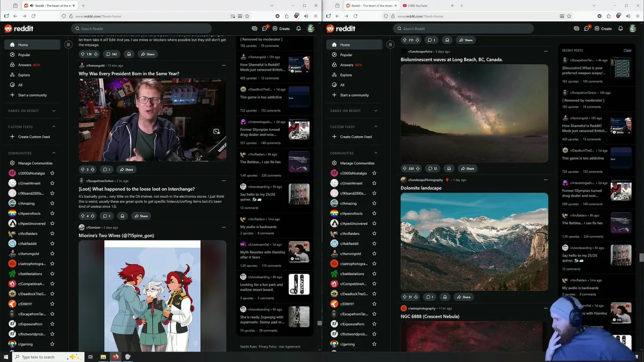Favorite r/Apexrollouts in right window
Screen dimensions: 644x362
374,214
